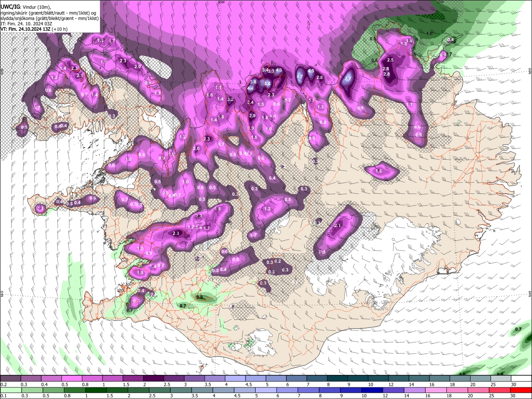The image size is (532, 399).
Task: Select the 'slydda/snjókoma (grátt/bleikt/grænt' caption line
Action: 49,18
